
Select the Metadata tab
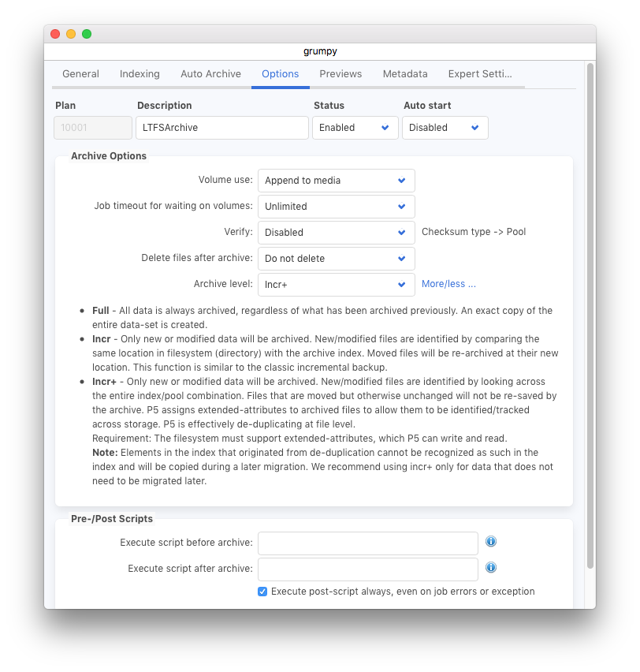pos(405,74)
